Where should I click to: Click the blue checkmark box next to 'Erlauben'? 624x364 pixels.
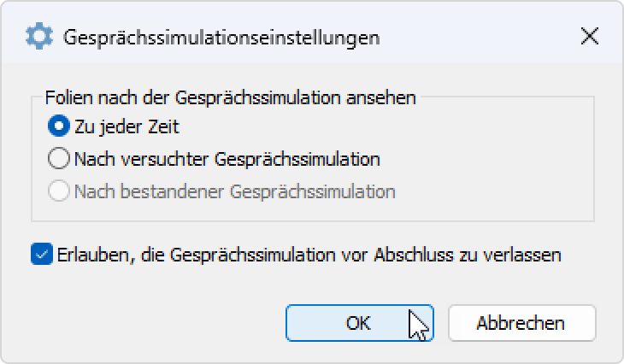tap(42, 254)
